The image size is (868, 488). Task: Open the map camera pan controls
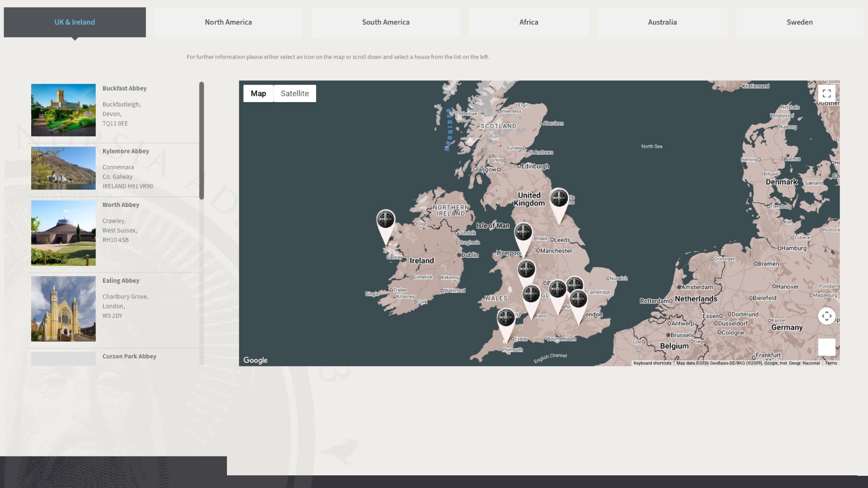pyautogui.click(x=826, y=316)
